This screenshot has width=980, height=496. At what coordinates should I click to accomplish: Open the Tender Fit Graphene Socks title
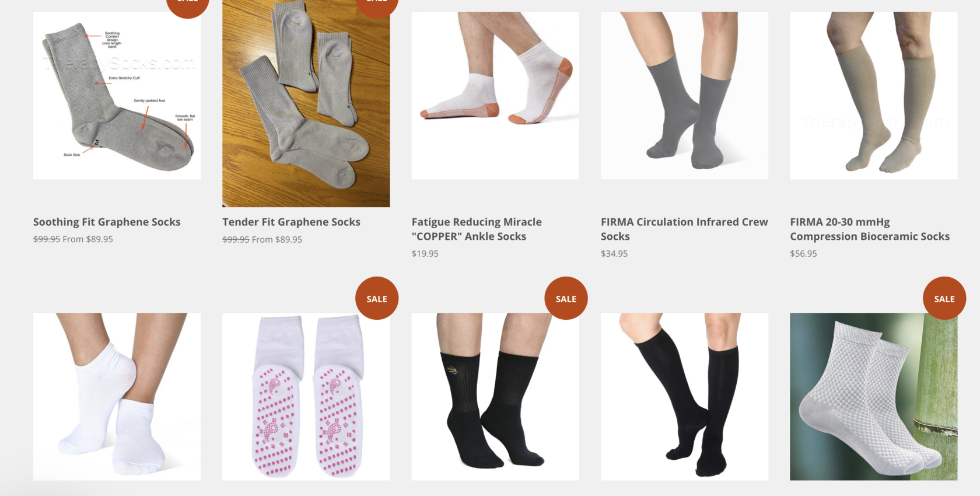click(291, 222)
